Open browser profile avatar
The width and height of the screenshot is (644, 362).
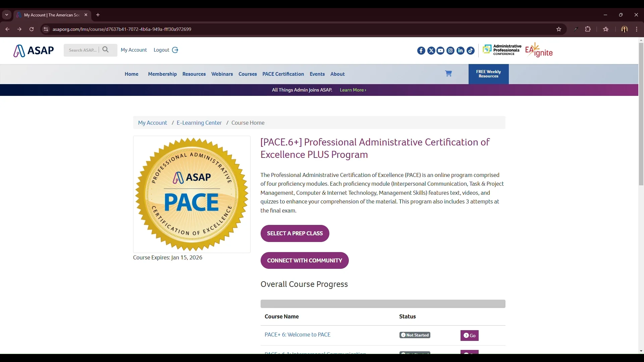click(625, 29)
